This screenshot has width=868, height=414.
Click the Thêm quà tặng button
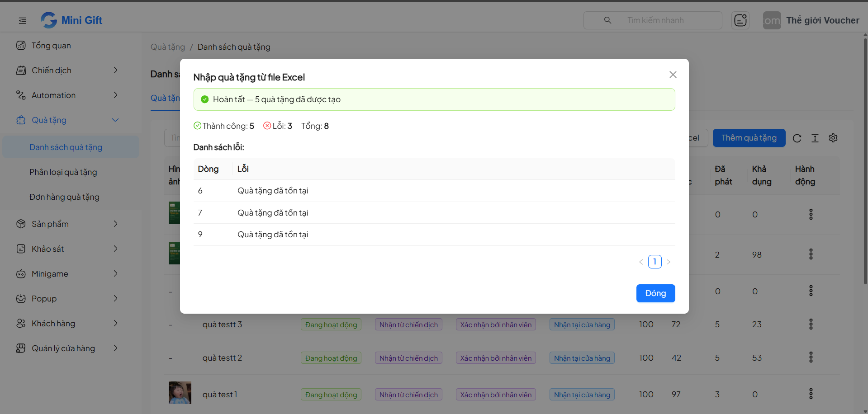coord(749,138)
